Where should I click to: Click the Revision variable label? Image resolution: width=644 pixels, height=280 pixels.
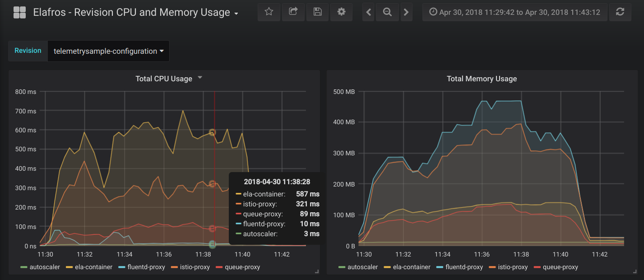28,51
